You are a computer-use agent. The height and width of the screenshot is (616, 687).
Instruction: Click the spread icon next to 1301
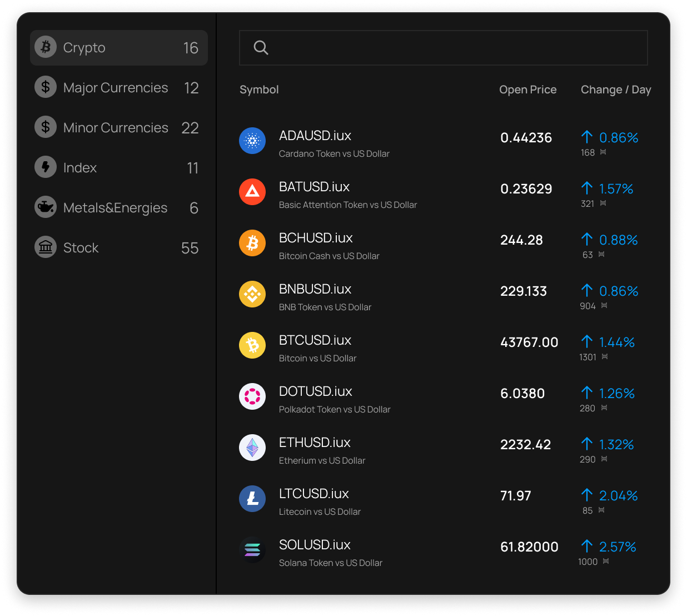click(605, 356)
